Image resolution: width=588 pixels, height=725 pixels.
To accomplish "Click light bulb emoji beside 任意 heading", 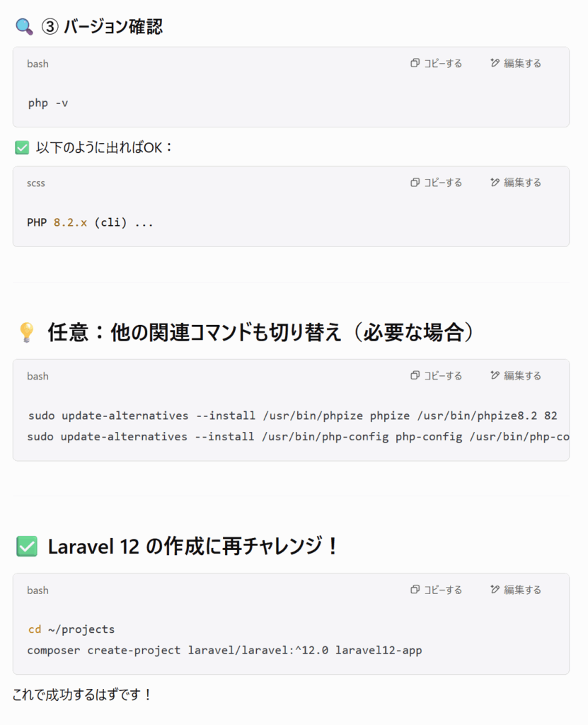I will (26, 332).
